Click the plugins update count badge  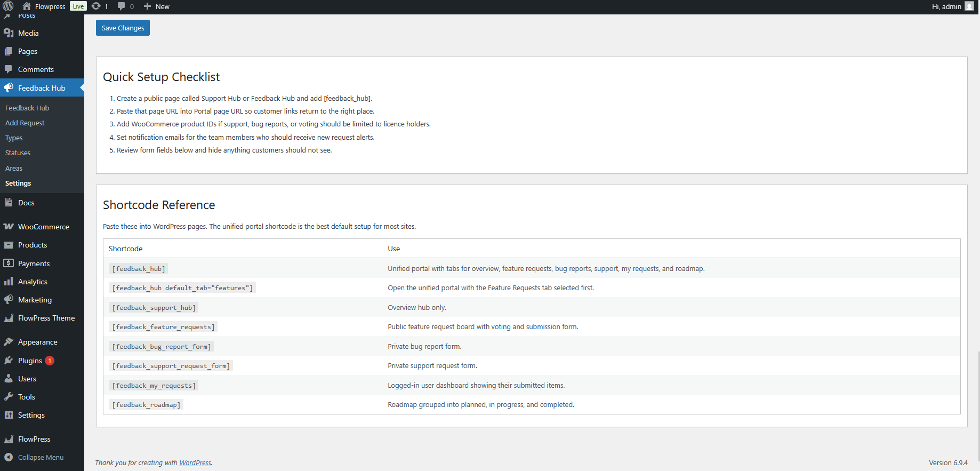pos(50,361)
